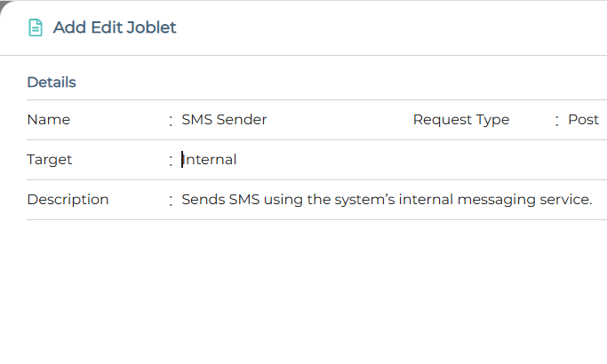607x364 pixels.
Task: Click the Sends SMS description text
Action: click(387, 200)
